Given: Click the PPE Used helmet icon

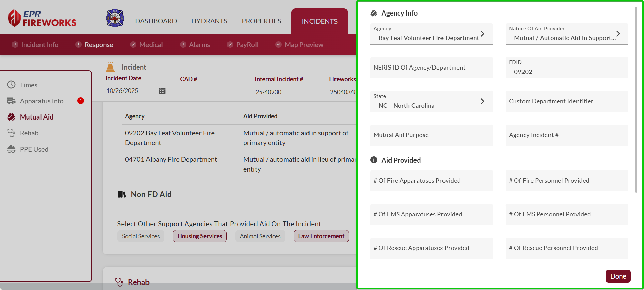Looking at the screenshot, I should tap(11, 149).
